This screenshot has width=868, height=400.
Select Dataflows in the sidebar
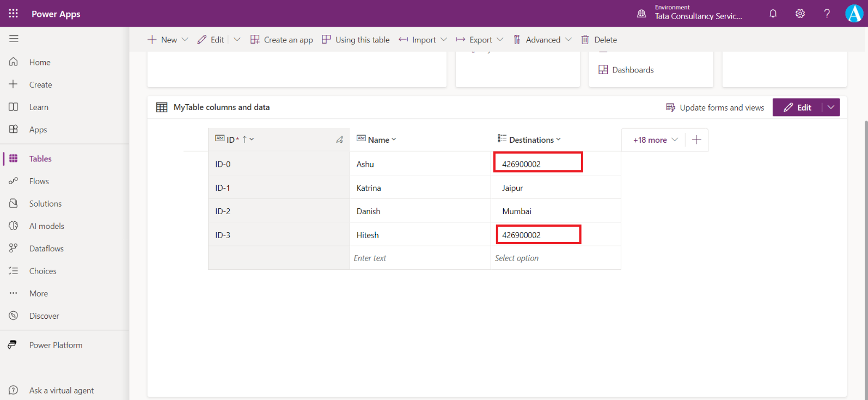point(46,249)
